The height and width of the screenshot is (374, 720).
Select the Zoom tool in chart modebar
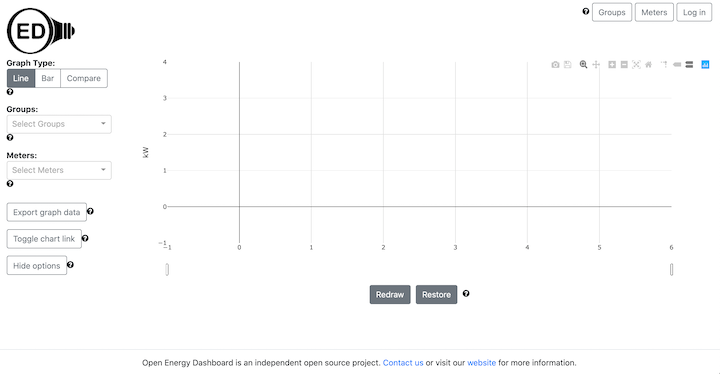pyautogui.click(x=583, y=65)
